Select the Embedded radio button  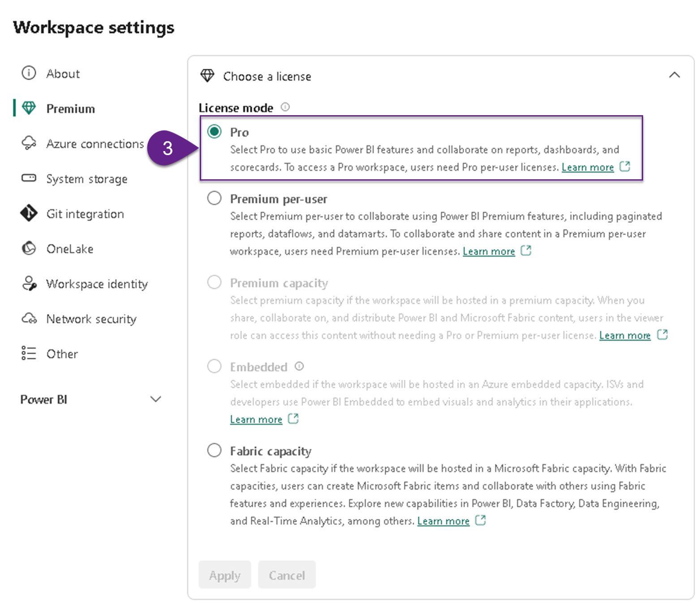pos(214,366)
